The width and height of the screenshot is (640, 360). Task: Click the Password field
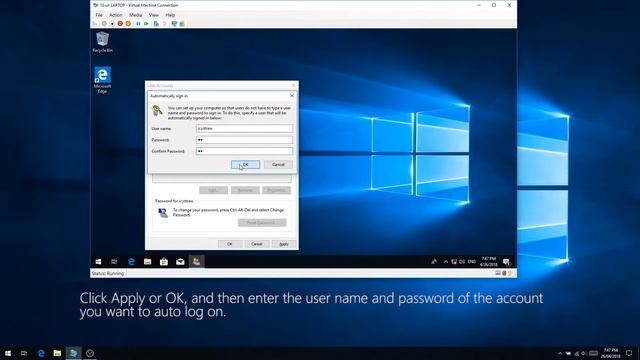244,140
